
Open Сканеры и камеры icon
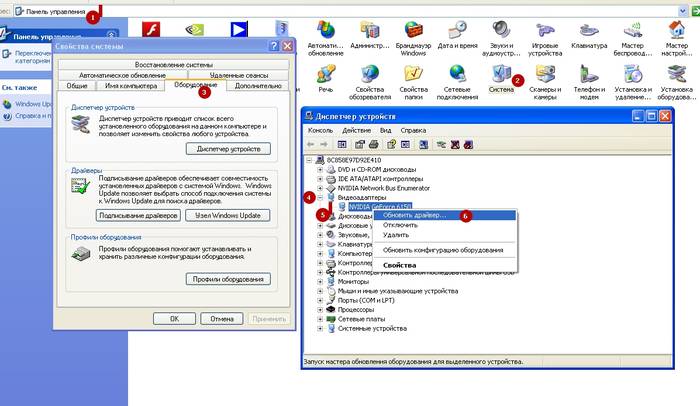(x=544, y=75)
